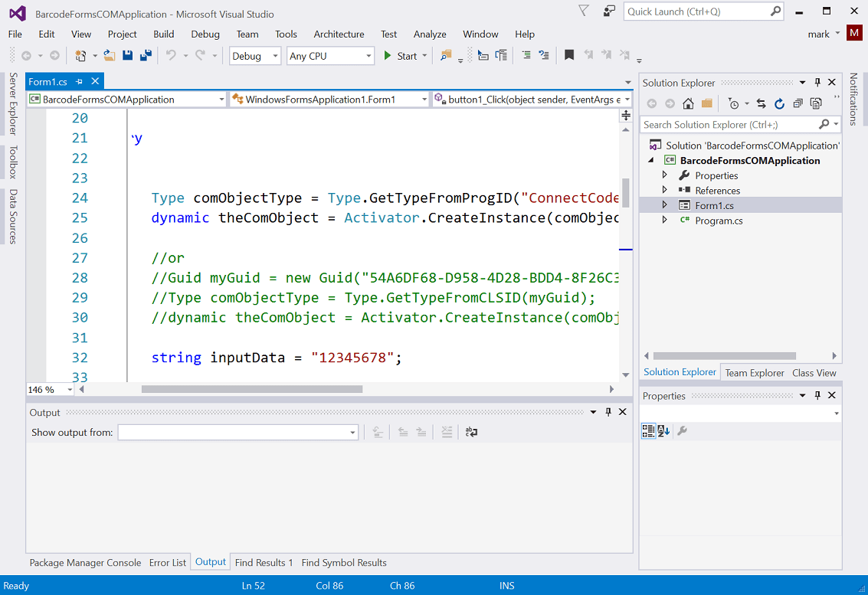868x595 pixels.
Task: Toggle a bookmark with the bookmark icon
Action: click(569, 55)
